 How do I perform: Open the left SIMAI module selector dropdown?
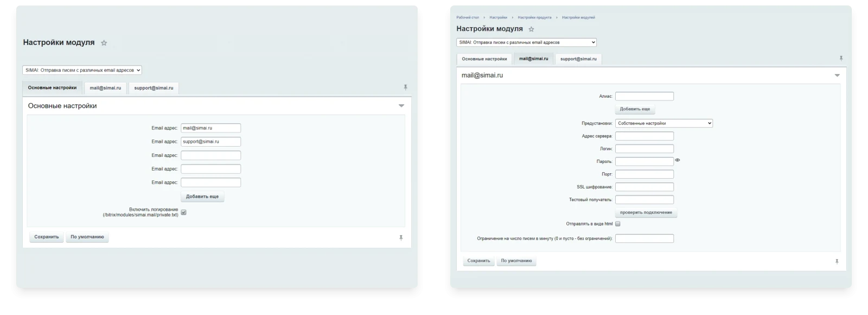(x=82, y=70)
